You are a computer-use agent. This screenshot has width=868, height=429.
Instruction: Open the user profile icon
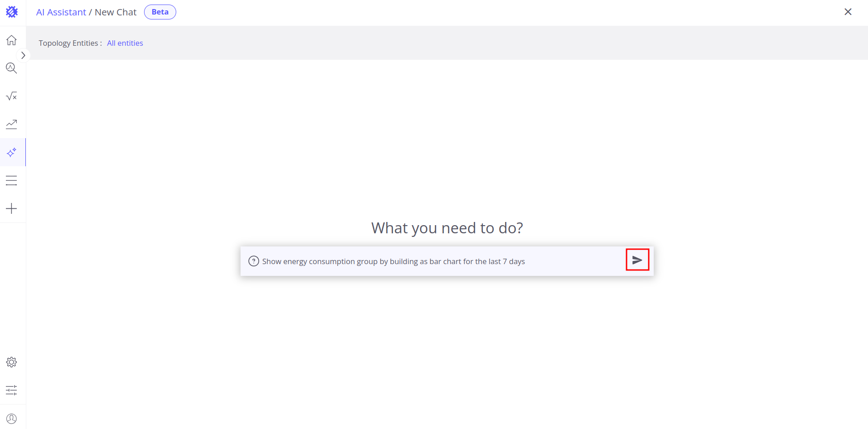pos(12,419)
